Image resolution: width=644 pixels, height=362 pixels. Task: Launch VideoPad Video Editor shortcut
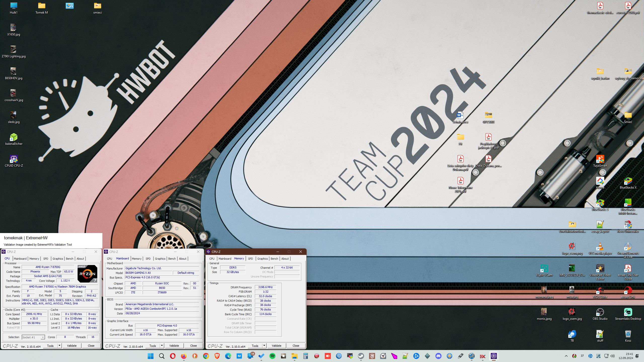[x=600, y=272]
